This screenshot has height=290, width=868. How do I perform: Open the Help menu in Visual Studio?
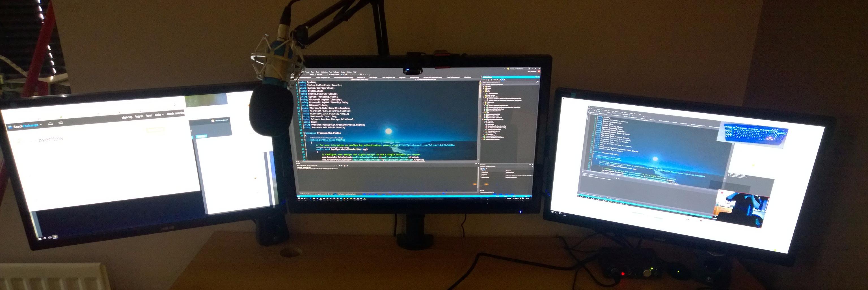click(x=355, y=72)
